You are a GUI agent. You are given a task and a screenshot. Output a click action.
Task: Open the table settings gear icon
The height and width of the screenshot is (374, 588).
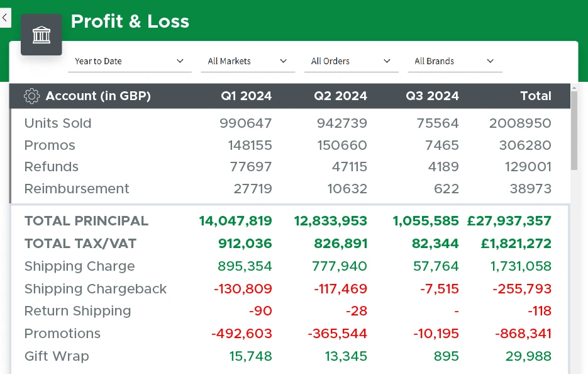click(x=31, y=96)
